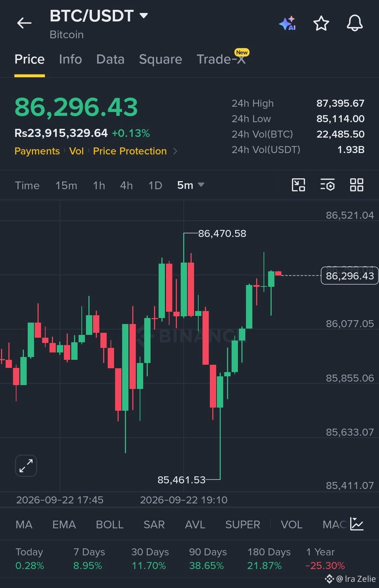The height and width of the screenshot is (588, 379).
Task: Switch to the Square tab
Action: pos(160,59)
